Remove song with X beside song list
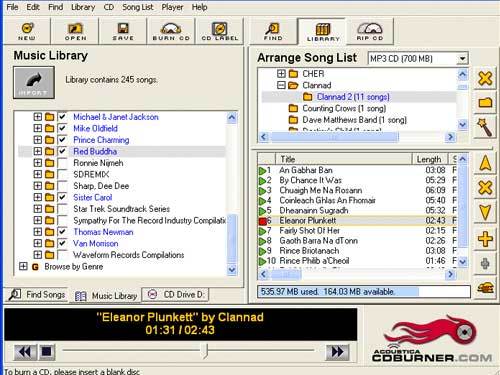 (x=485, y=187)
